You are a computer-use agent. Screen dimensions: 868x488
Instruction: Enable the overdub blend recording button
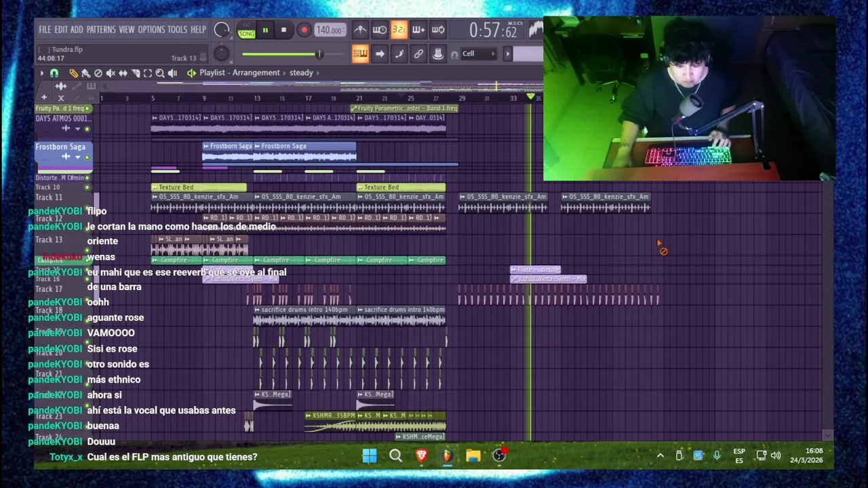(x=418, y=30)
